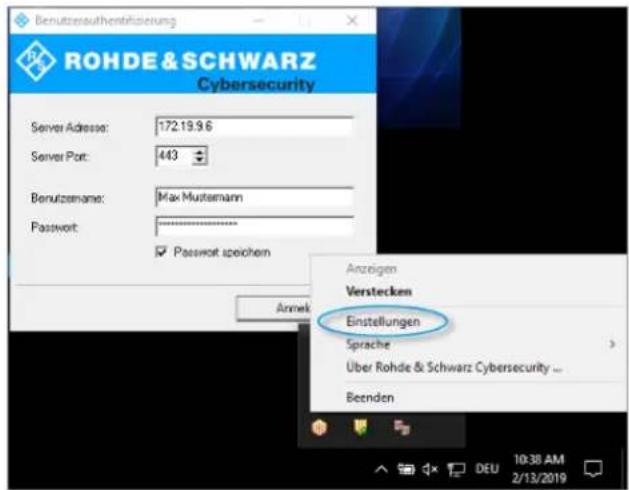The image size is (629, 490).
Task: Increase Server Port with up arrow
Action: pyautogui.click(x=199, y=152)
